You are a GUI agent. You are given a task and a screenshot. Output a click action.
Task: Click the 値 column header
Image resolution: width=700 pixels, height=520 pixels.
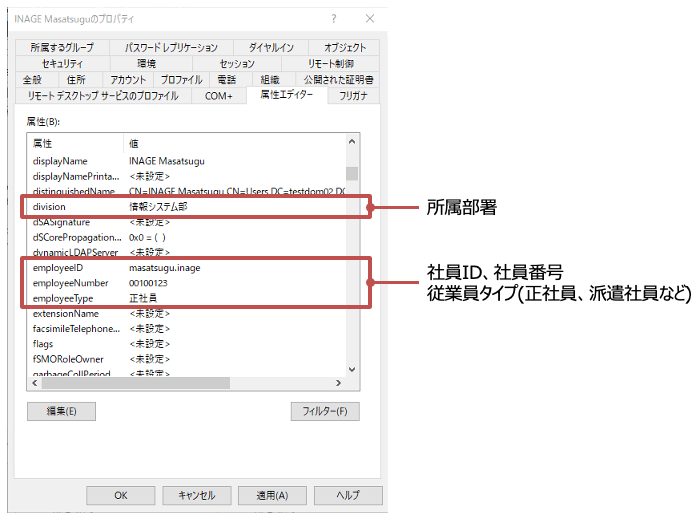(234, 144)
